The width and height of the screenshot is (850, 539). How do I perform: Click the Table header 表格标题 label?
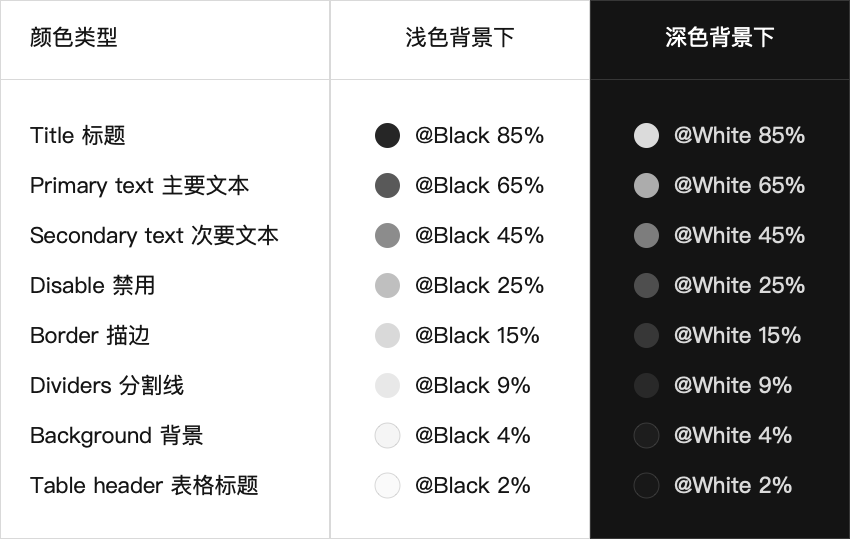[144, 485]
